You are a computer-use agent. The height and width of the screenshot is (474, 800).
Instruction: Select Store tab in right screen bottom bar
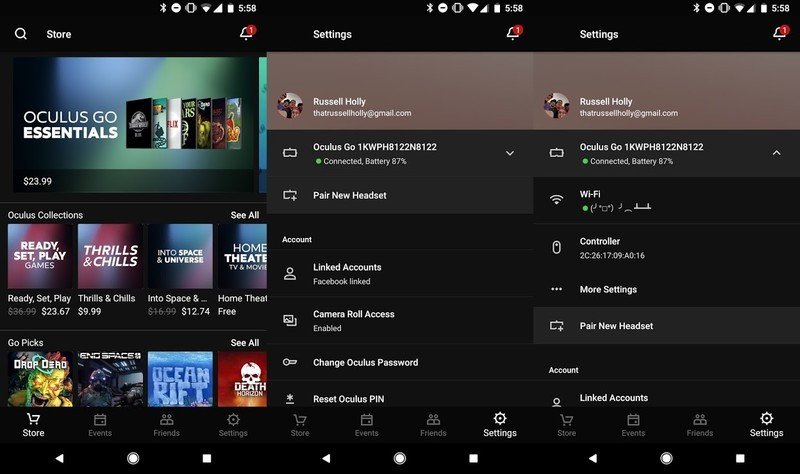pos(566,425)
